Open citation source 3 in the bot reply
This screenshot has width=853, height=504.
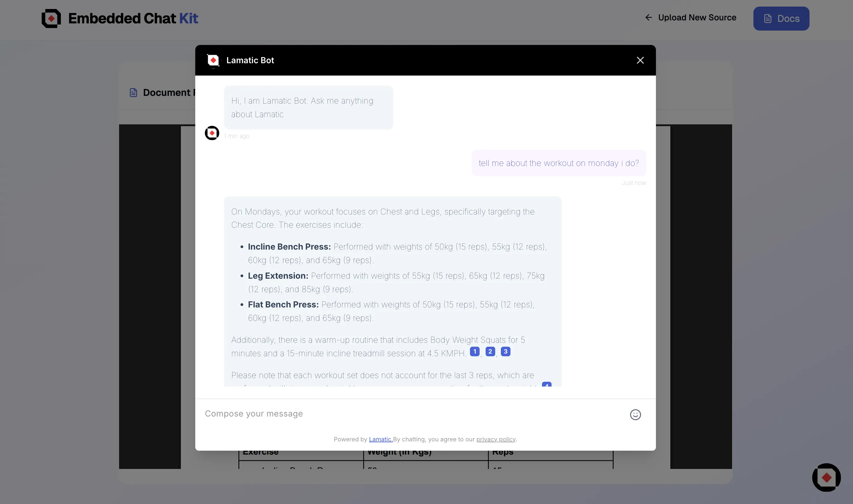(x=506, y=351)
